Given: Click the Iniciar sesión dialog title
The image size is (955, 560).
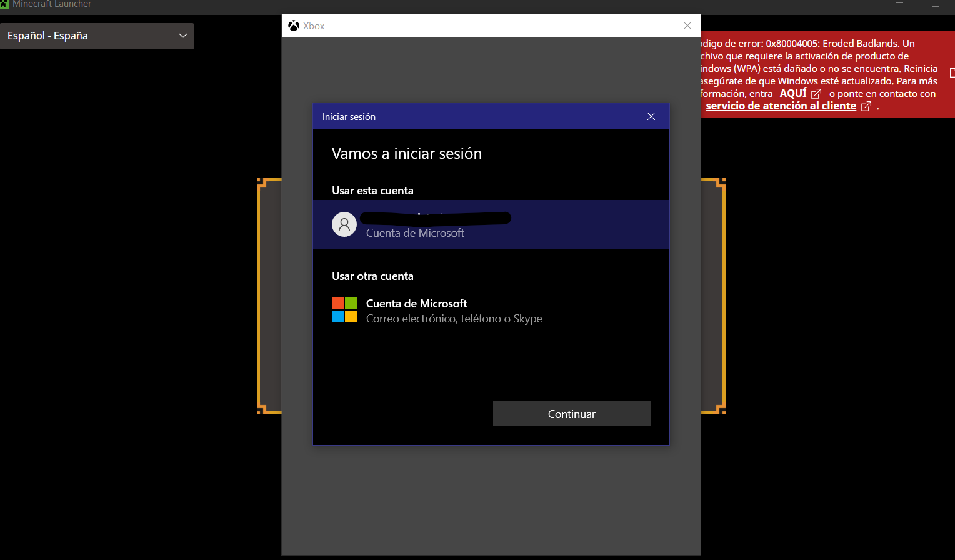Looking at the screenshot, I should point(349,117).
